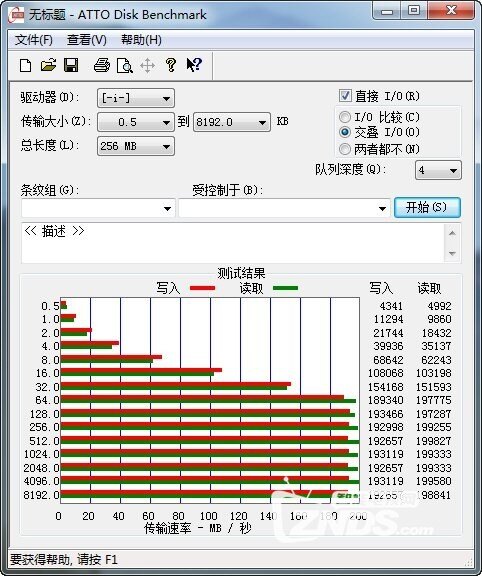Maximize the ATTO Disk Benchmark window
482x576 pixels.
pyautogui.click(x=413, y=11)
